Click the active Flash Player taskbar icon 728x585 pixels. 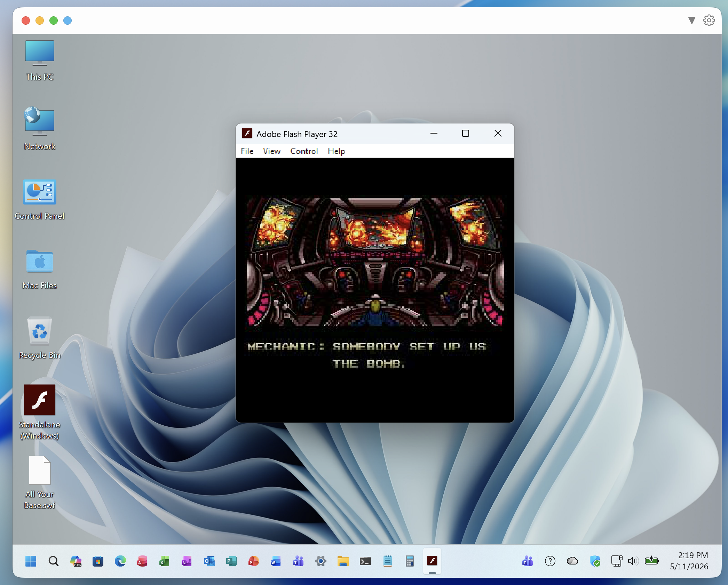[432, 561]
